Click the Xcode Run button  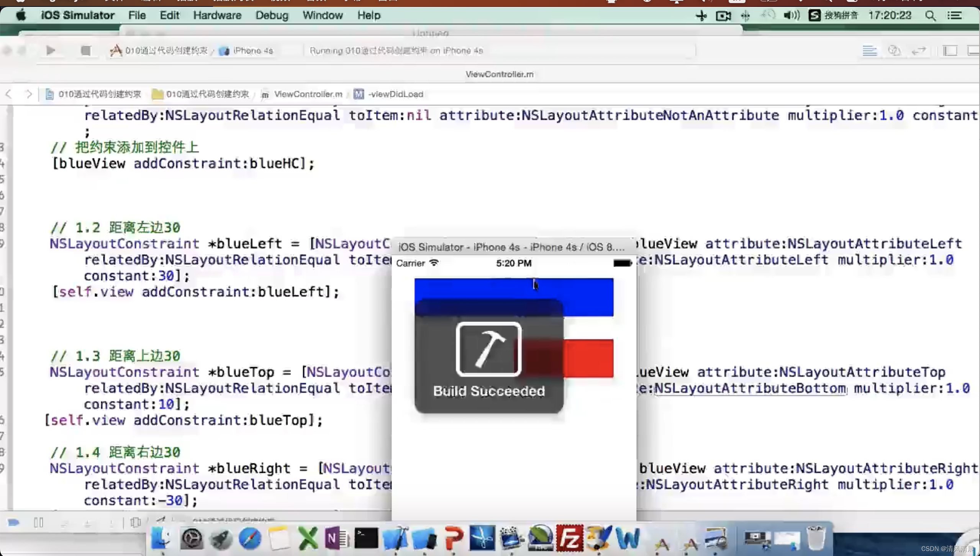[x=51, y=51]
